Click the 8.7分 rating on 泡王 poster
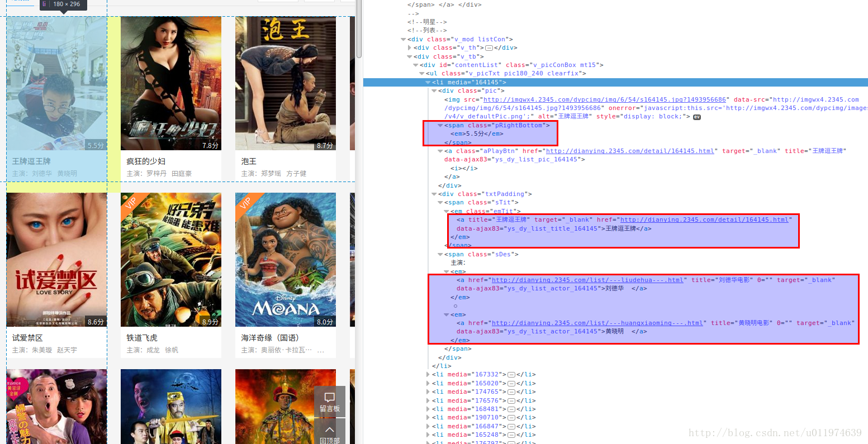Viewport: 868px width, 444px height. [325, 145]
